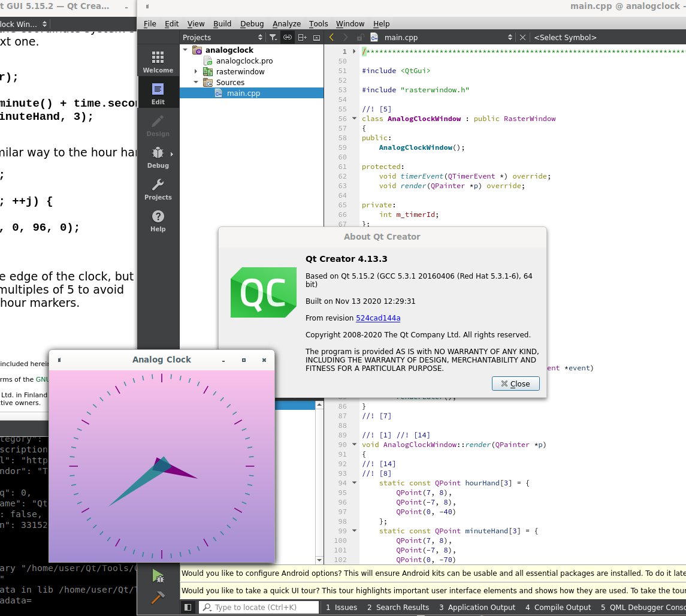Click the Start Debugging run icon
The image size is (686, 616).
pos(158,576)
